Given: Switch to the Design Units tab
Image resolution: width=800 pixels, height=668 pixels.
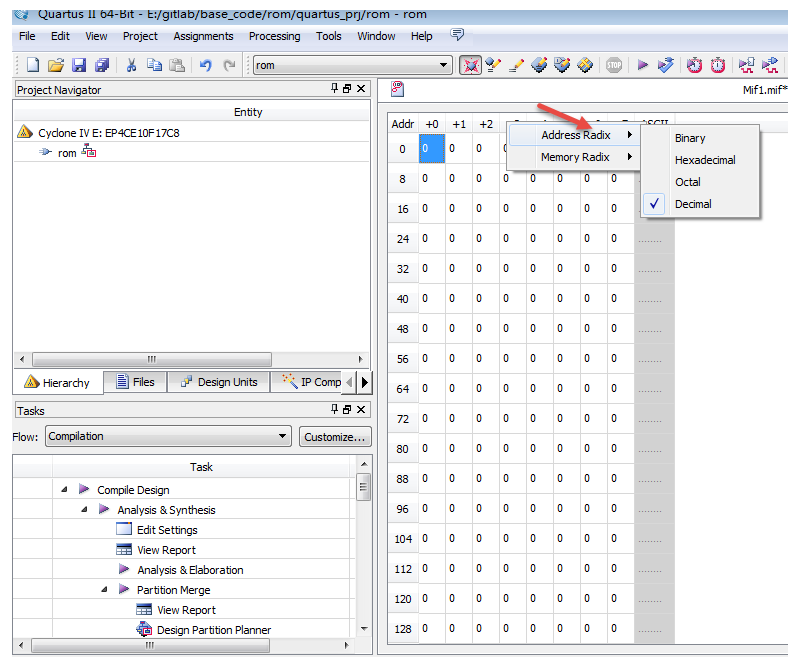Looking at the screenshot, I should click(219, 382).
